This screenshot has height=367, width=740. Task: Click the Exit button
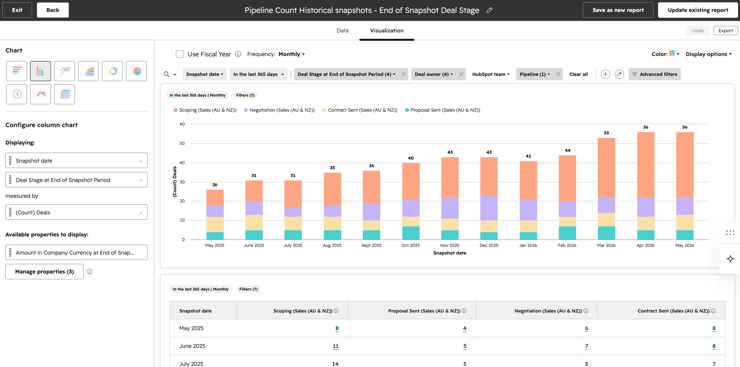pyautogui.click(x=17, y=10)
